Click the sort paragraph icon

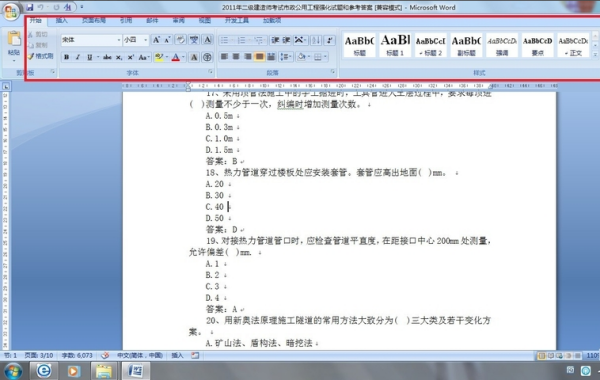click(316, 40)
